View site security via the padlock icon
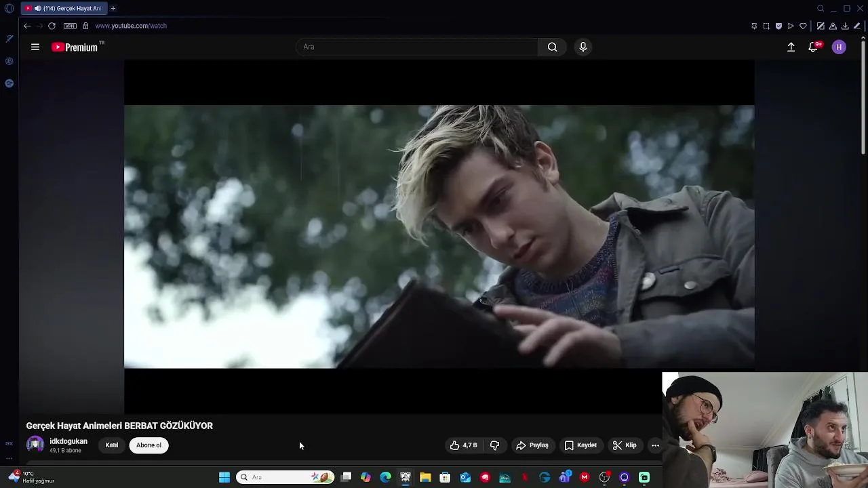This screenshot has height=488, width=868. pyautogui.click(x=85, y=26)
